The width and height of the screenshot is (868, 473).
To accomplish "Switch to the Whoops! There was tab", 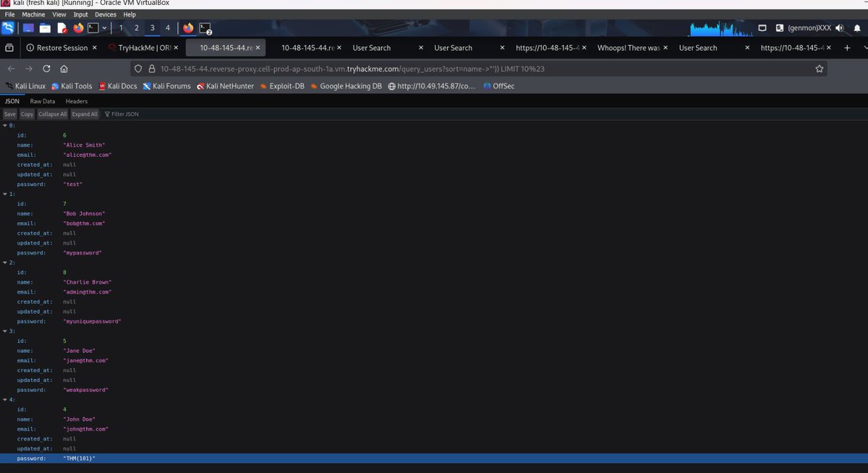I will coord(631,48).
